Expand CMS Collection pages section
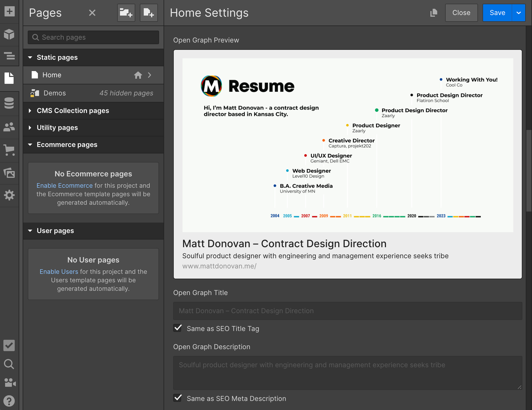 pos(73,111)
